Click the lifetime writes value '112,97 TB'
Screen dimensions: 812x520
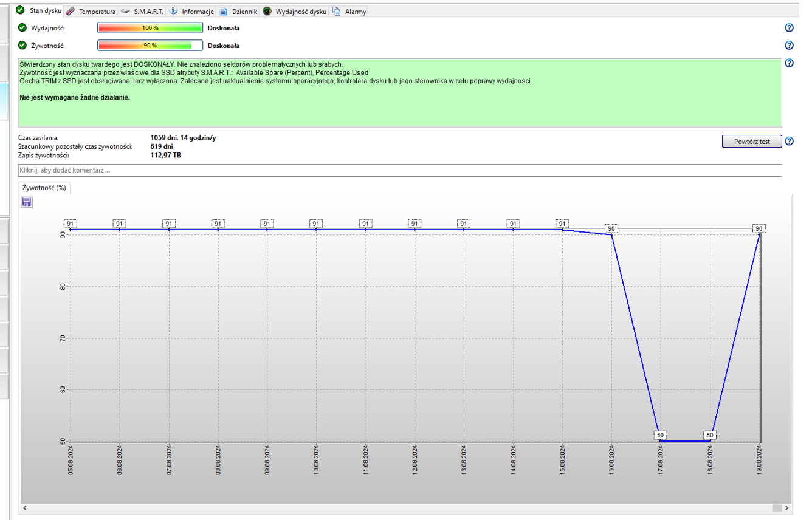tap(166, 156)
